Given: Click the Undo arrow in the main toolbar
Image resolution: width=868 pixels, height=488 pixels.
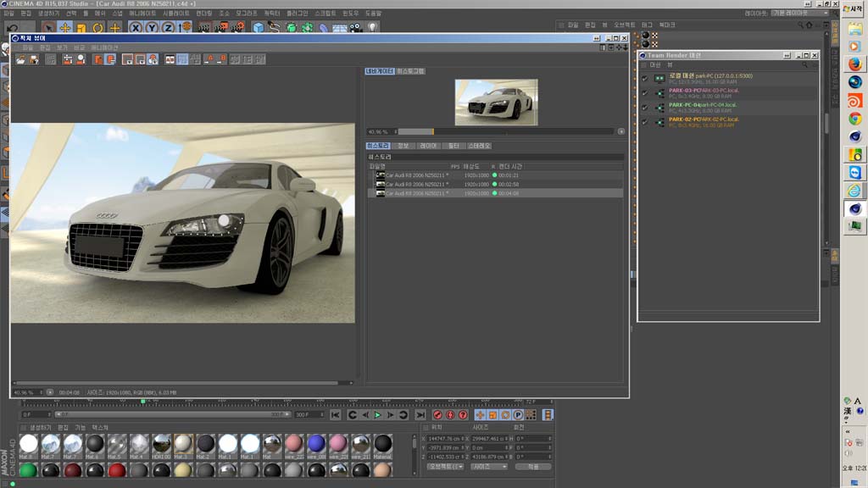Looking at the screenshot, I should point(13,28).
